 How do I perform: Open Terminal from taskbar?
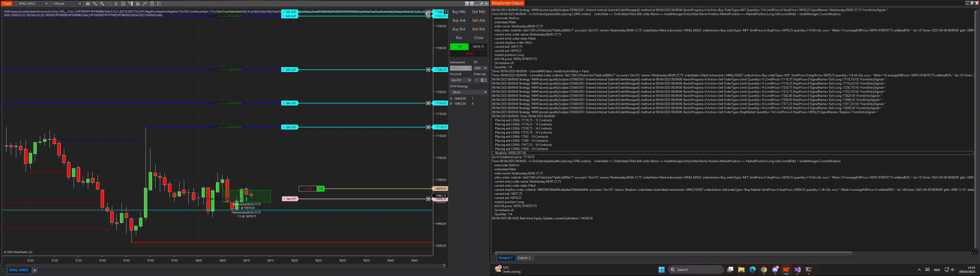(808, 269)
